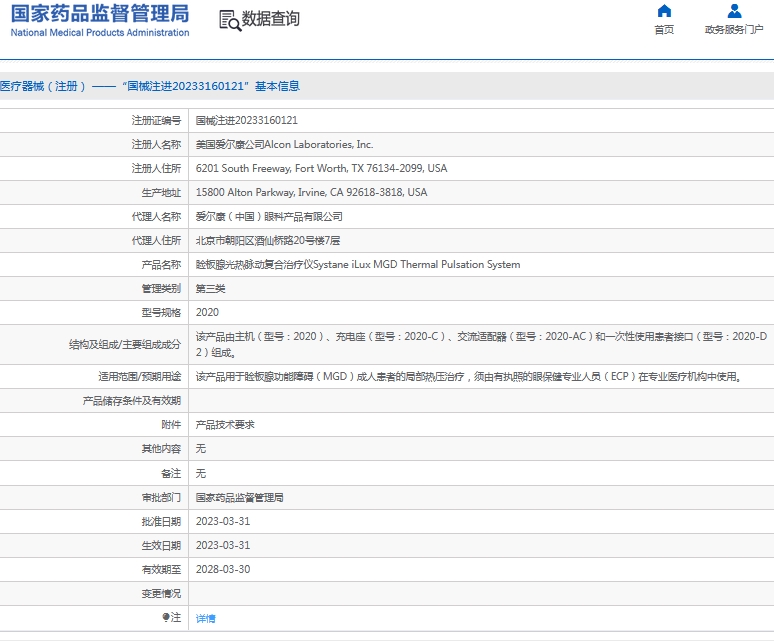774x641 pixels.
Task: Click the 代理人住所 label
Action: coord(156,241)
